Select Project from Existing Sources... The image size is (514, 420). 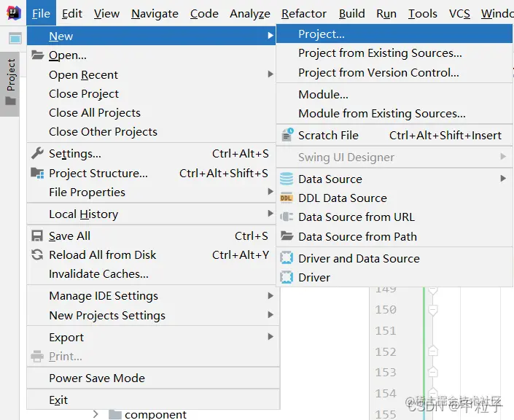pos(394,52)
